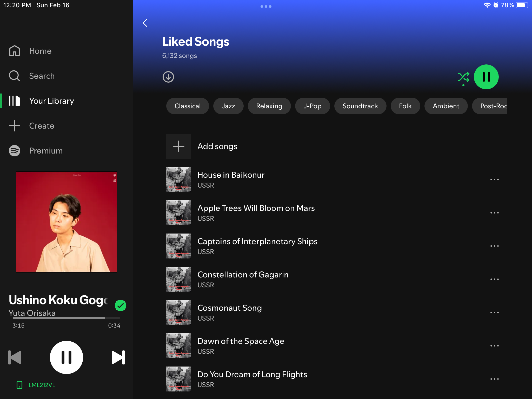Go to the previous track
This screenshot has height=399, width=532.
15,357
